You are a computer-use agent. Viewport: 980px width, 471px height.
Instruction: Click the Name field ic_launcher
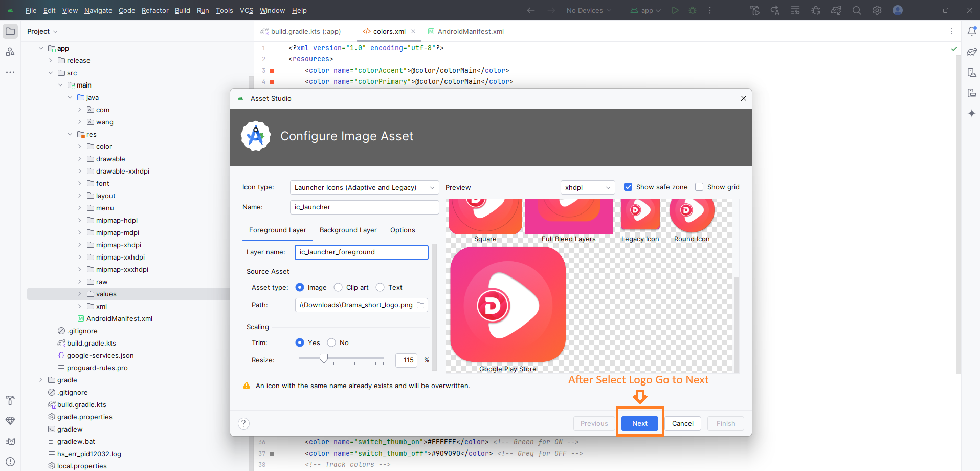(364, 207)
